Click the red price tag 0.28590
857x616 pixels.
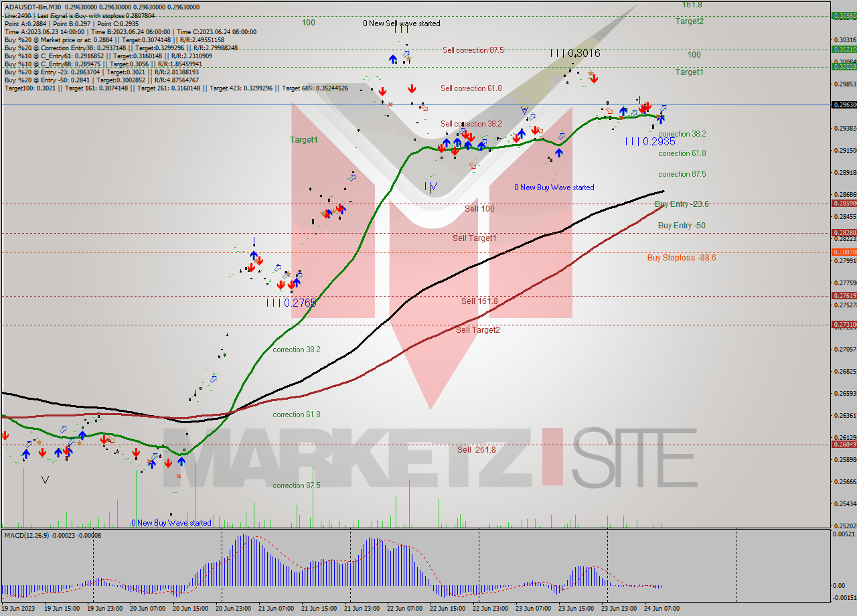[844, 203]
